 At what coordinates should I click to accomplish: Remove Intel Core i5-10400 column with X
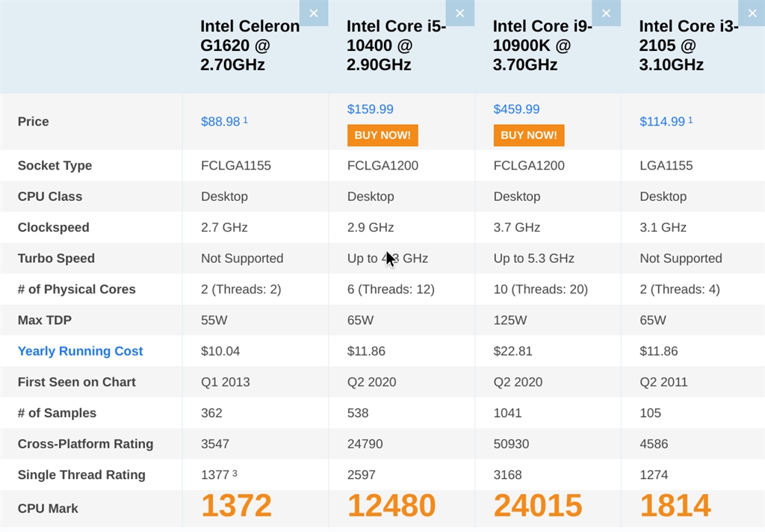[459, 13]
